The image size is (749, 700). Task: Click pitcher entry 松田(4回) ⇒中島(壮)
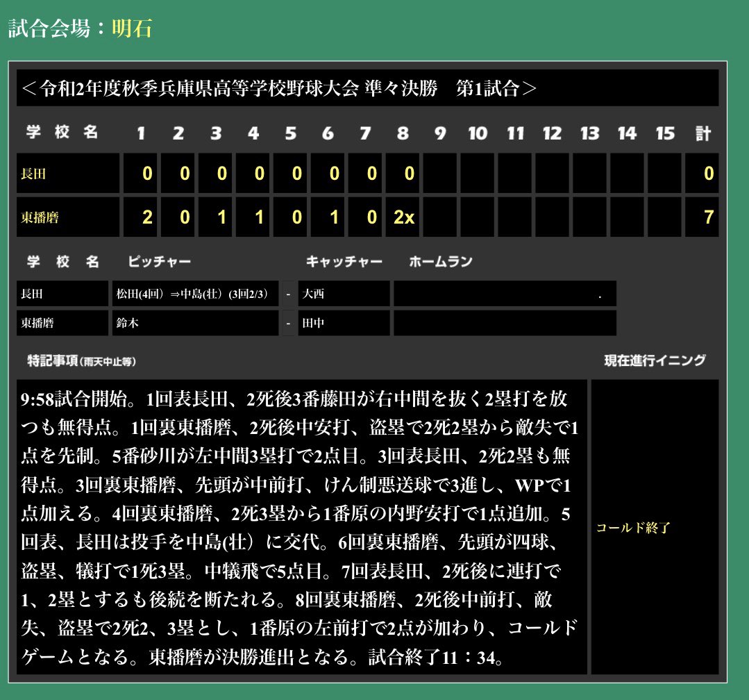tap(195, 293)
